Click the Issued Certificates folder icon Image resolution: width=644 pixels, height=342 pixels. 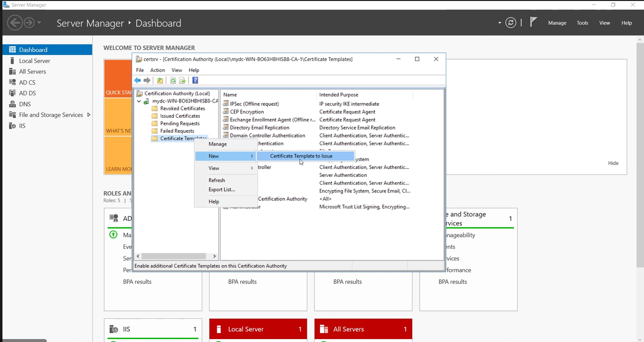155,116
